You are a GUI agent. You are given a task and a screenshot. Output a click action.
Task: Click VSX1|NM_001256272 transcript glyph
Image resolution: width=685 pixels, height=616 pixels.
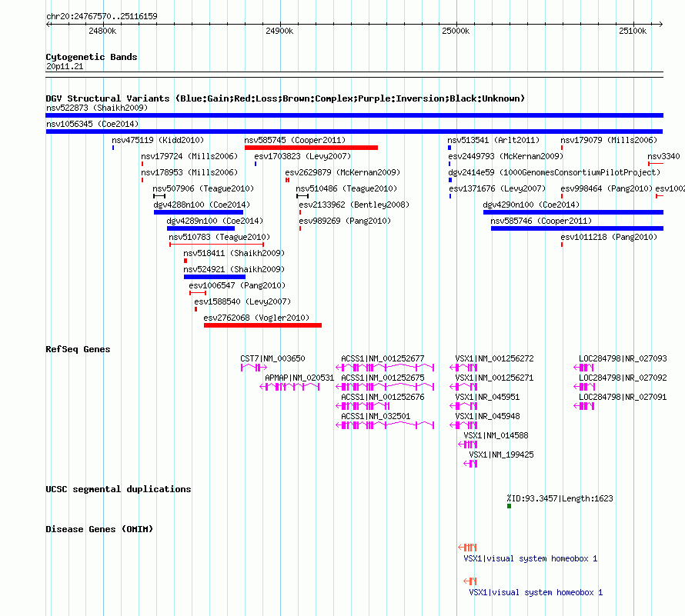click(x=463, y=368)
